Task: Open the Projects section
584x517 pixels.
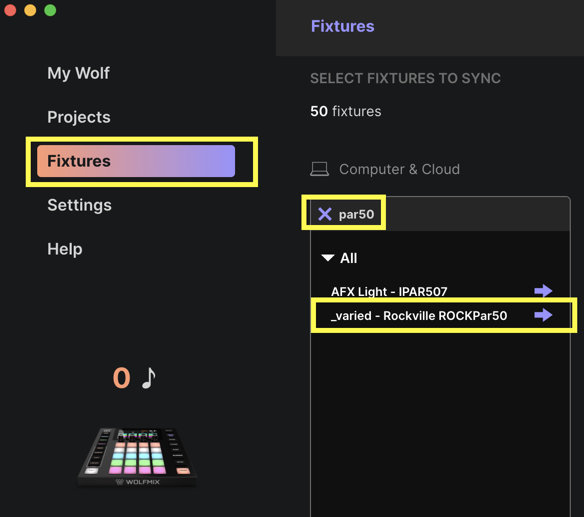Action: pos(79,117)
